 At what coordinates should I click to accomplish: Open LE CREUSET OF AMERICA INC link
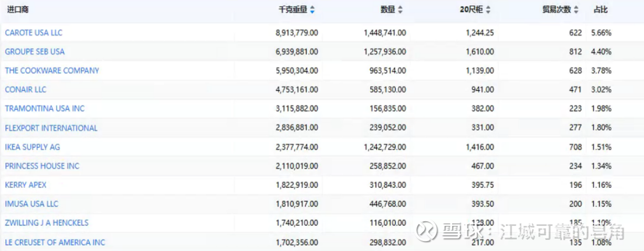(x=55, y=242)
